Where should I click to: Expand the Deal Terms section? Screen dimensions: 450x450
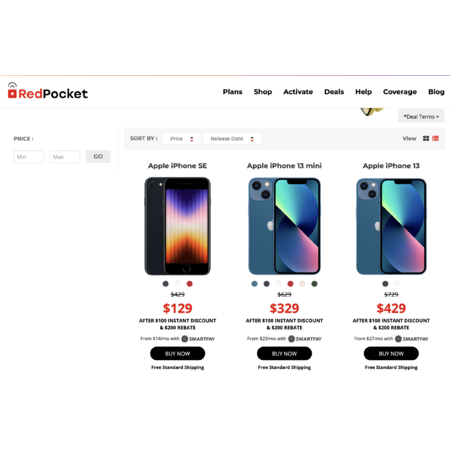pos(421,117)
